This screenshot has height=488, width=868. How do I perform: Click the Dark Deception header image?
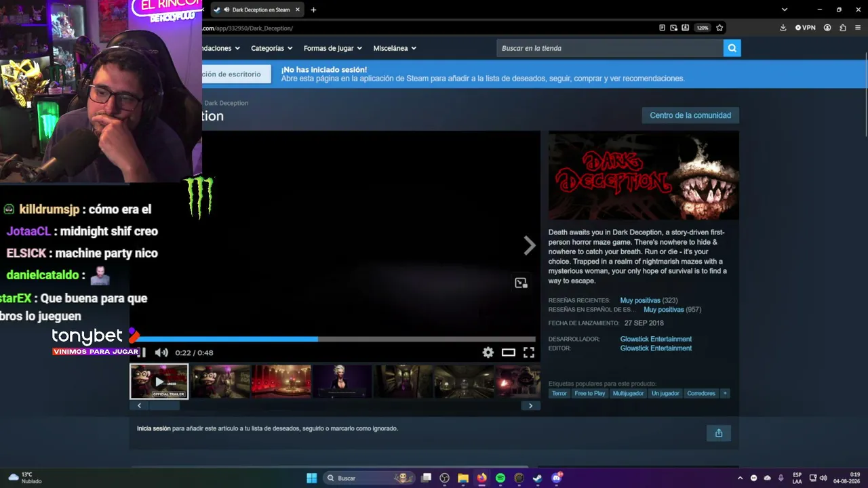(x=644, y=176)
